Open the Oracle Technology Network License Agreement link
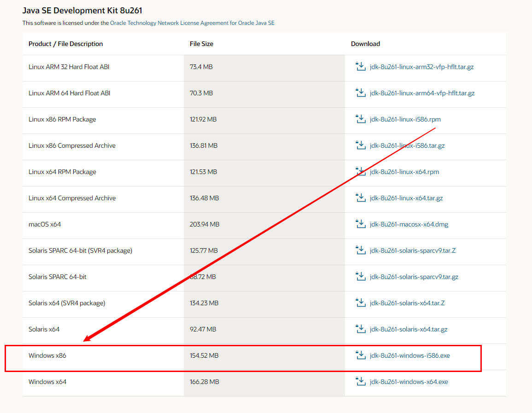This screenshot has height=413, width=532. (x=192, y=23)
